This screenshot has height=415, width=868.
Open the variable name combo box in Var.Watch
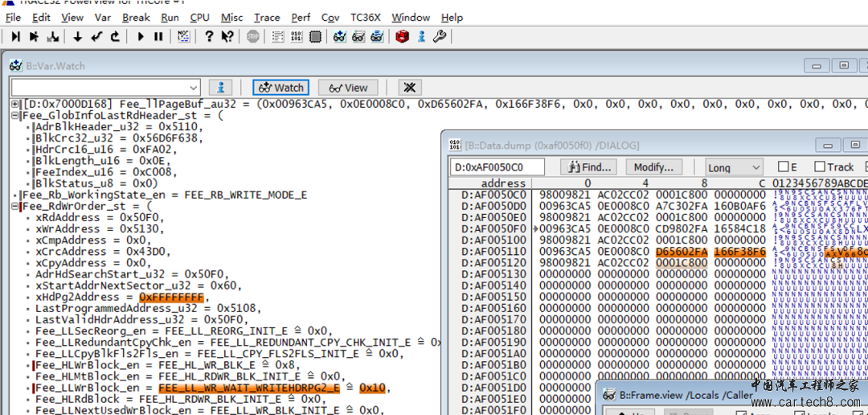point(105,88)
